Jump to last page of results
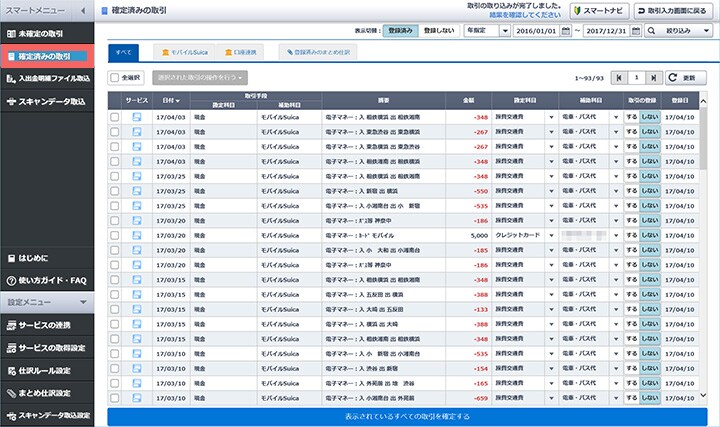The image size is (720, 427). pyautogui.click(x=653, y=78)
